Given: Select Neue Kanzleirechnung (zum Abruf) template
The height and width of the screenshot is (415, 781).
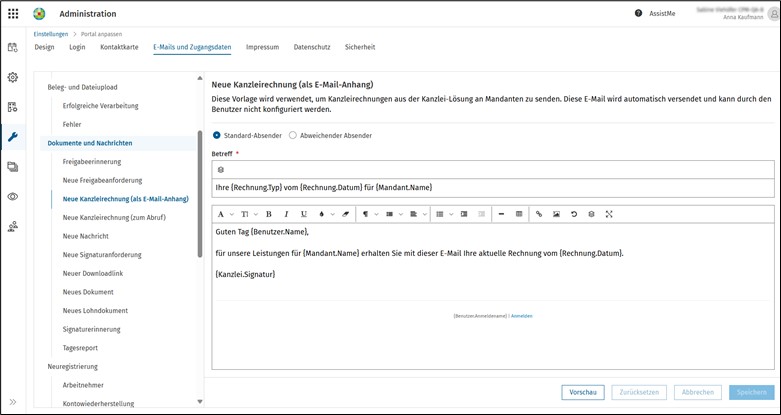Looking at the screenshot, I should (114, 217).
